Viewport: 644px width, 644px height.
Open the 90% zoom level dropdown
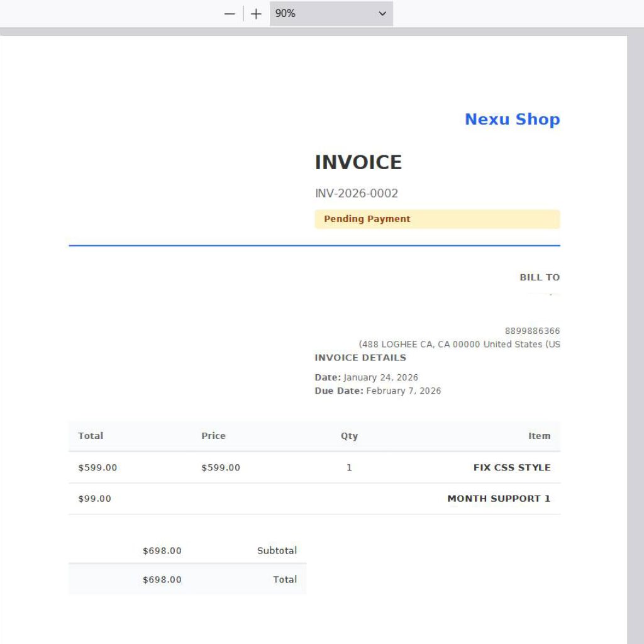(x=331, y=14)
